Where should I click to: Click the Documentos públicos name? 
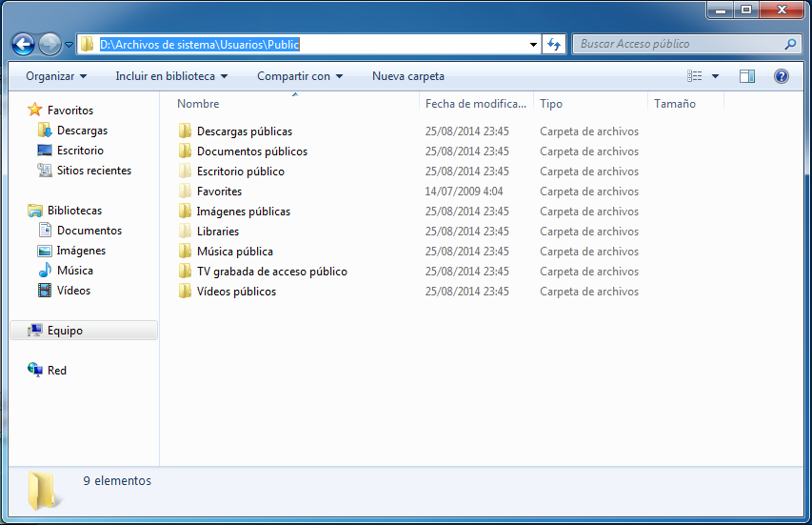pyautogui.click(x=252, y=151)
